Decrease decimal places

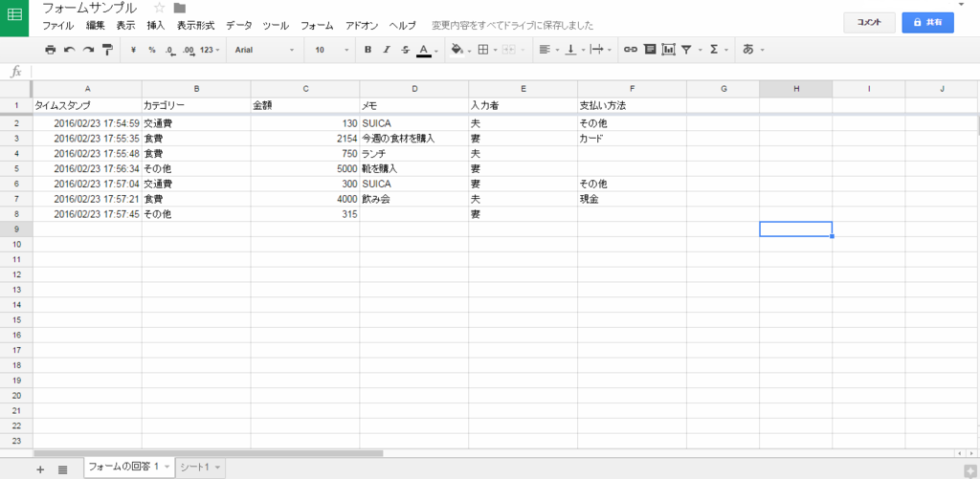(170, 50)
